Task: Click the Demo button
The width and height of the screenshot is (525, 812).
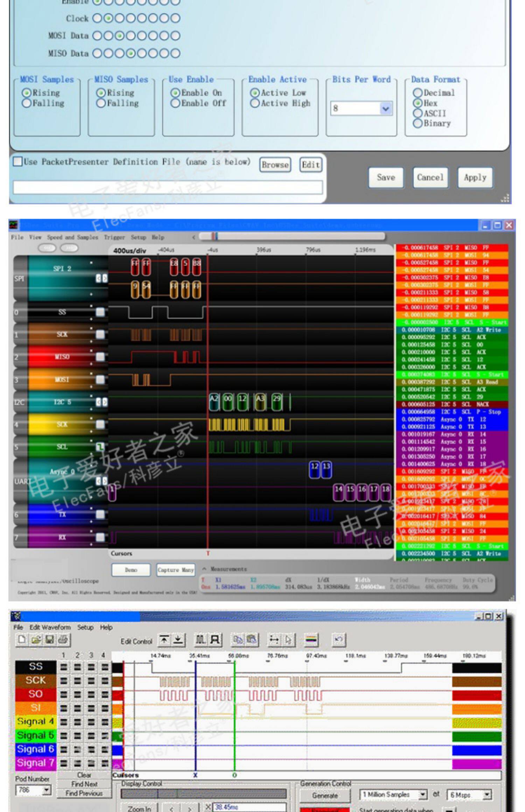Action: pos(131,570)
